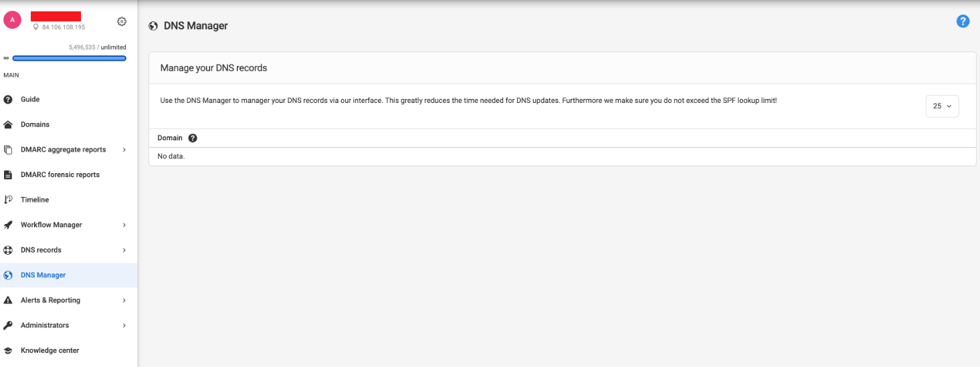The width and height of the screenshot is (980, 367).
Task: Click the Timeline sidebar icon
Action: pos(8,200)
